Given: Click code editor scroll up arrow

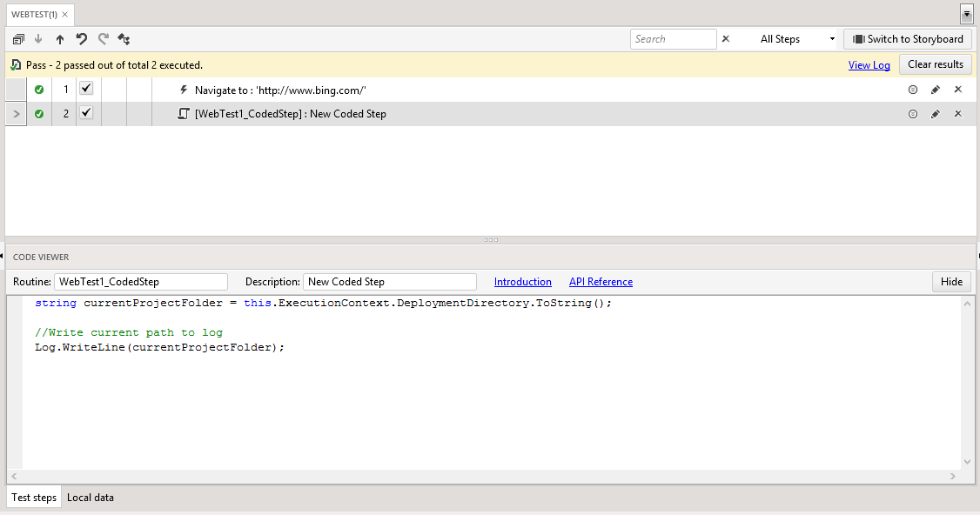Looking at the screenshot, I should click(x=967, y=304).
